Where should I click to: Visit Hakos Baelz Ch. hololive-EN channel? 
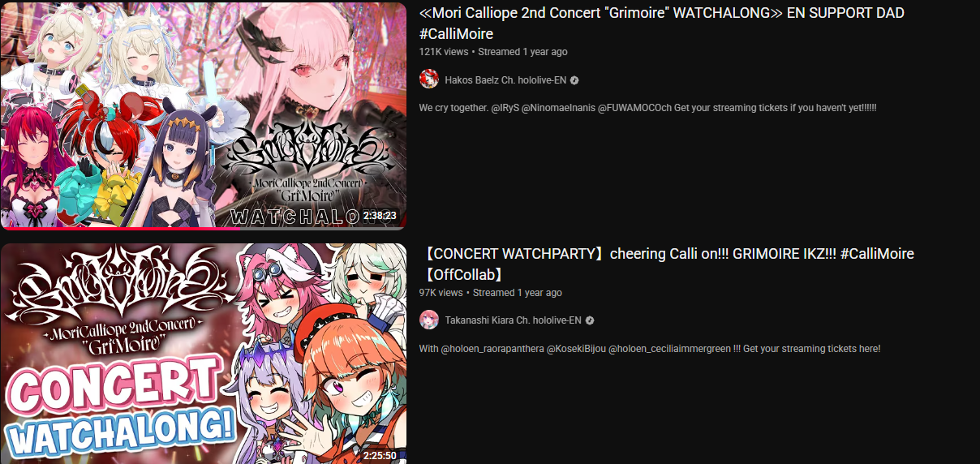pos(505,80)
